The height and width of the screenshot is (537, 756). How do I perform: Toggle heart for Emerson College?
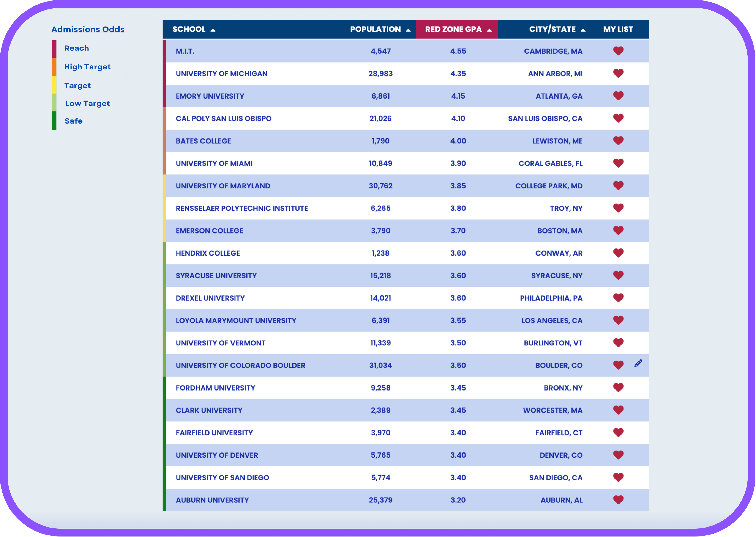[x=618, y=231]
